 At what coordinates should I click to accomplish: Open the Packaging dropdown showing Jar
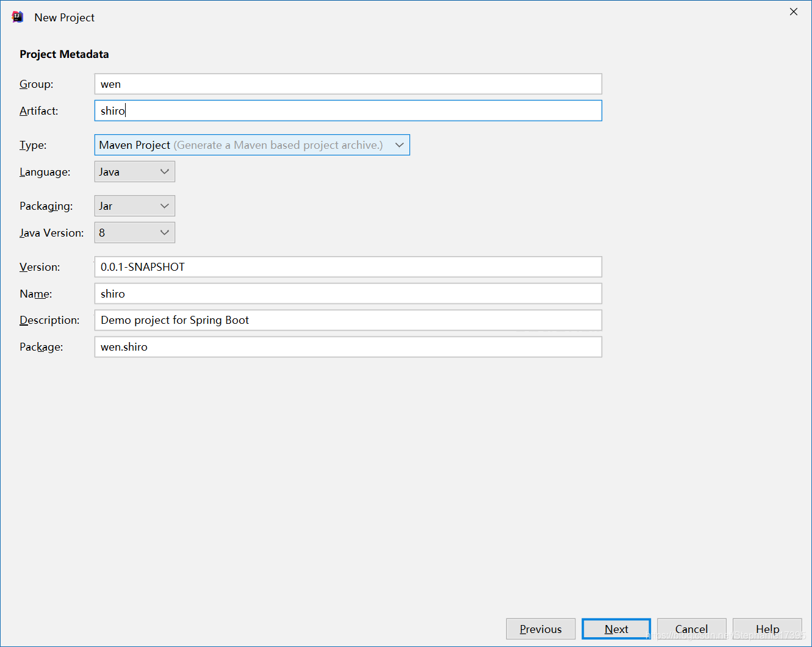[x=135, y=206]
